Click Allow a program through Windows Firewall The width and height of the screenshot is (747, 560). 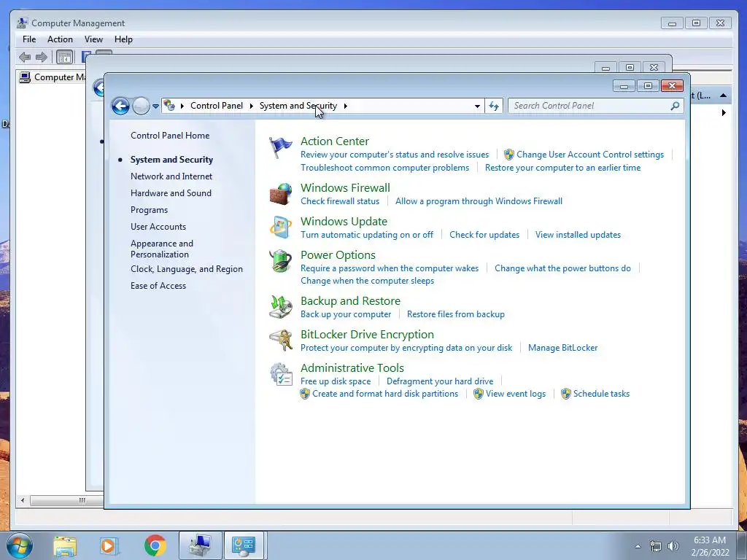tap(479, 201)
